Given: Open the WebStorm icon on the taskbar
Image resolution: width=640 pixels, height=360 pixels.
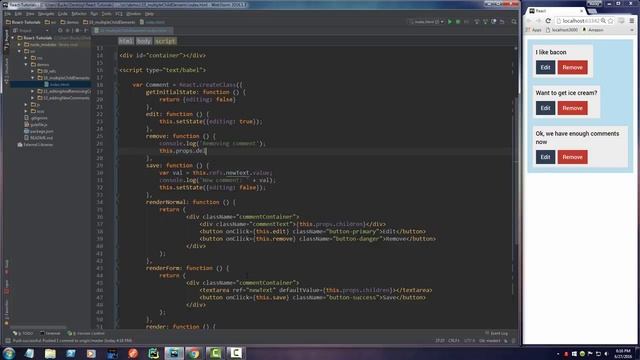Looking at the screenshot, I should [174, 353].
